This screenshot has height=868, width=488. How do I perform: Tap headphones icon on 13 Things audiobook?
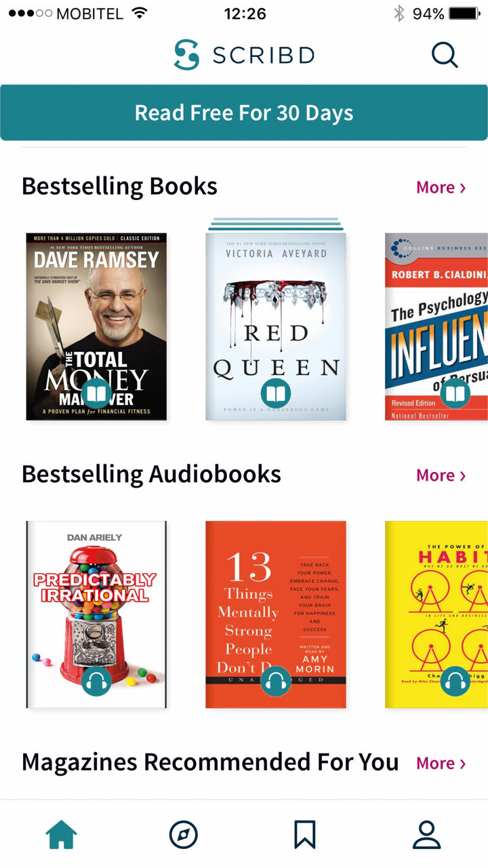coord(276,682)
